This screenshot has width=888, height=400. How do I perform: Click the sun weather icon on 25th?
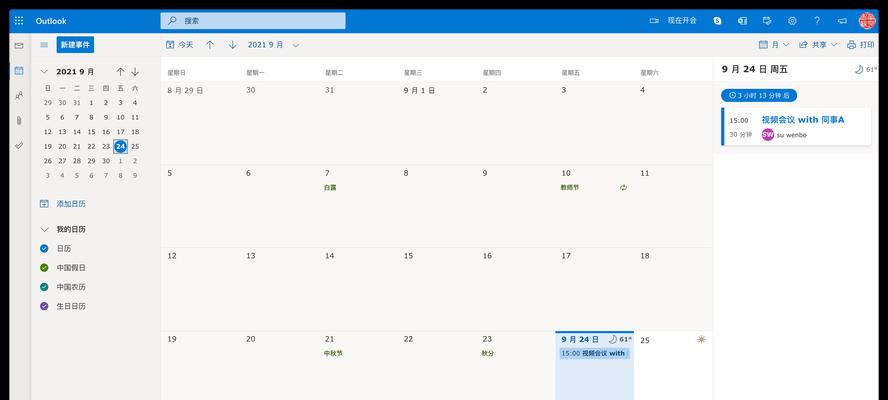pyautogui.click(x=701, y=339)
